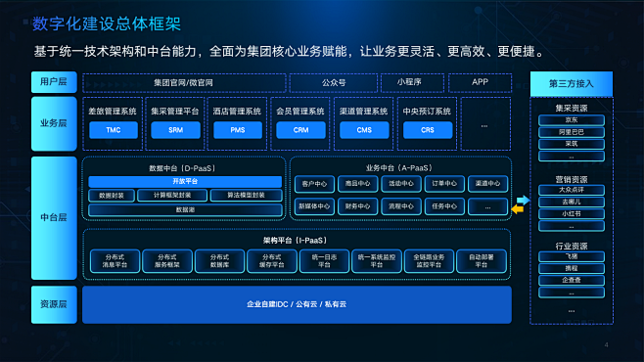This screenshot has width=644, height=362.
Task: Select the 第三方接入 header box
Action: pos(572,84)
